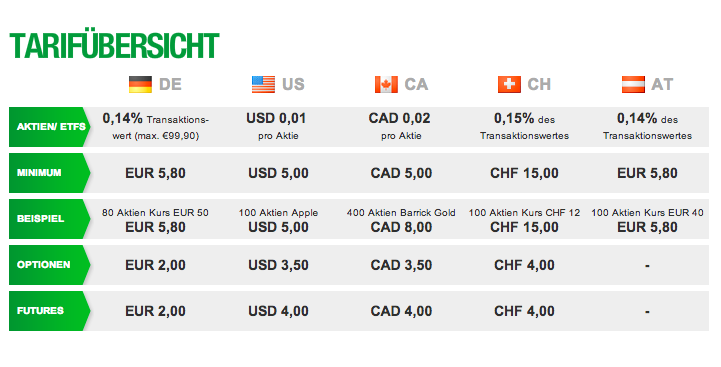Click the Swiss flag icon

click(x=509, y=85)
